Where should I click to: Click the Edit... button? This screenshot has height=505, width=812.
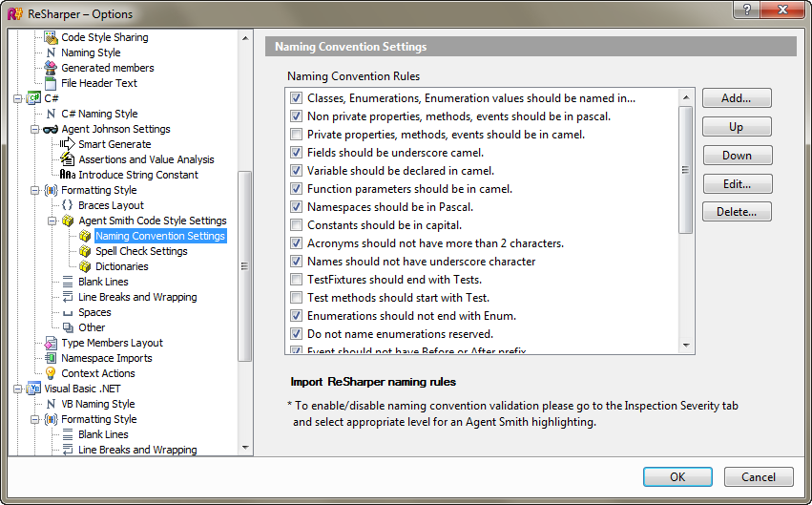point(738,183)
